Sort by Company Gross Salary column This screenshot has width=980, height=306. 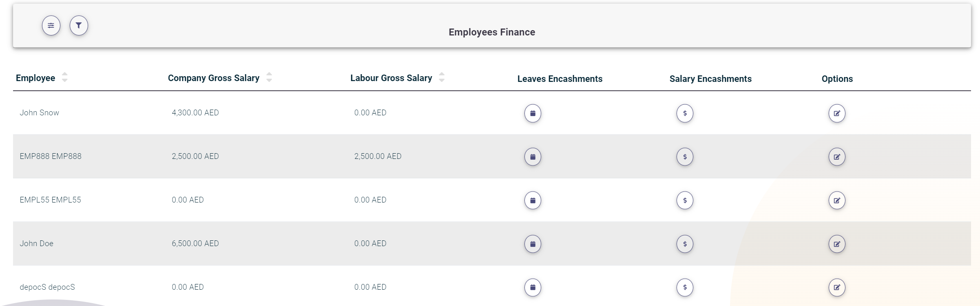pos(269,77)
